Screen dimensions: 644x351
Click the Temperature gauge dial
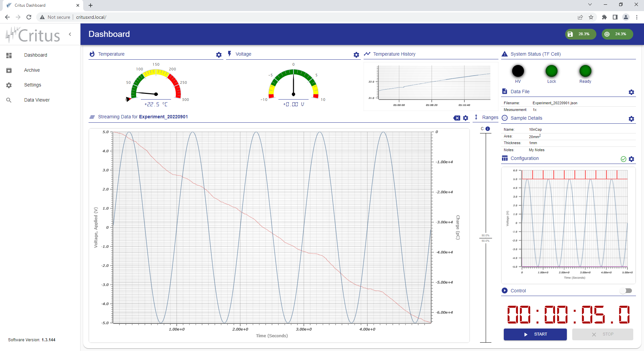tap(156, 84)
